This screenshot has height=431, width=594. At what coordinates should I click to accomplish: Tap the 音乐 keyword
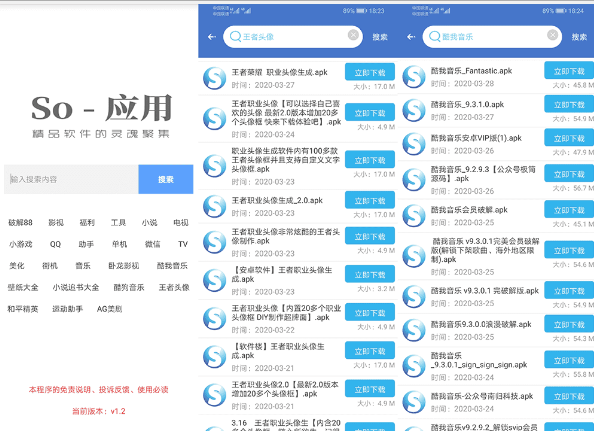83,265
